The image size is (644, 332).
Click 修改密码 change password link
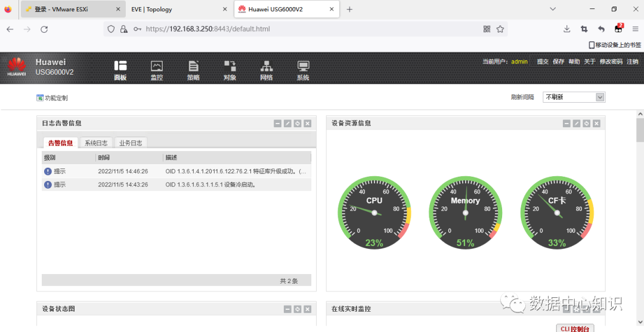coord(611,62)
